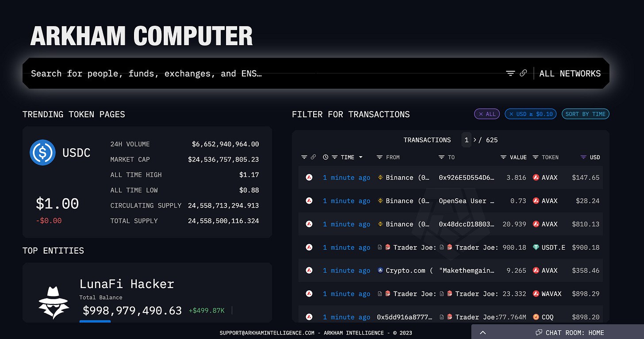Click the USDT.E token icon
Screen dimensions: 644x339
(x=536, y=247)
